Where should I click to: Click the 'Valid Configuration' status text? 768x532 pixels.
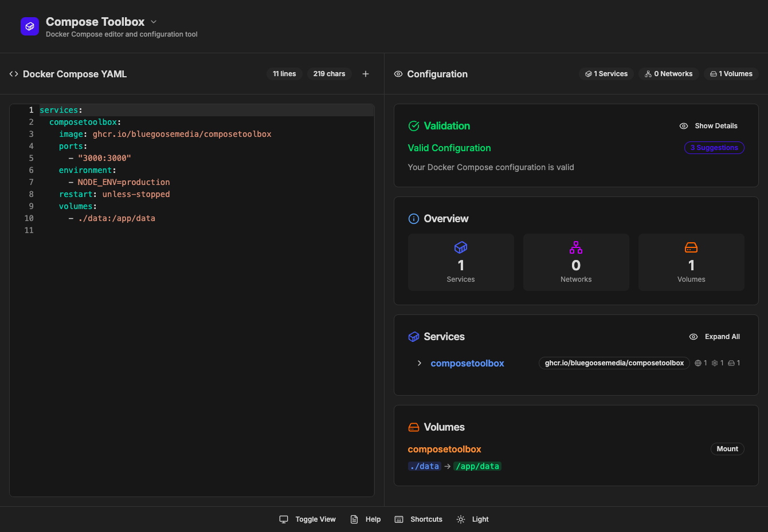pyautogui.click(x=449, y=148)
